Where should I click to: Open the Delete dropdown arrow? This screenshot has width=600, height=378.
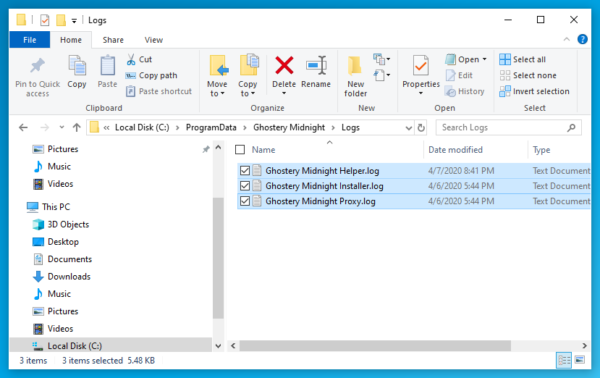[284, 93]
